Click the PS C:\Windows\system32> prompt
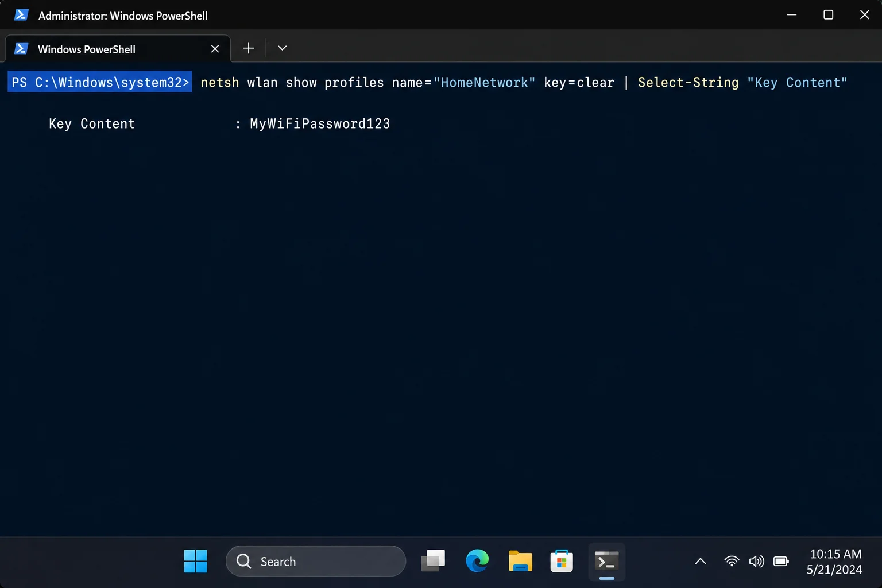 pos(100,82)
